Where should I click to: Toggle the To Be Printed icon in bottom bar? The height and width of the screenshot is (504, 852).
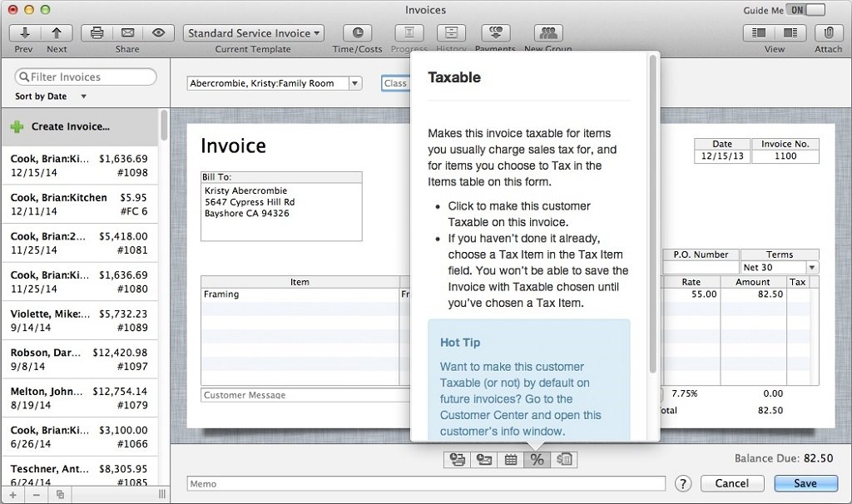(457, 459)
